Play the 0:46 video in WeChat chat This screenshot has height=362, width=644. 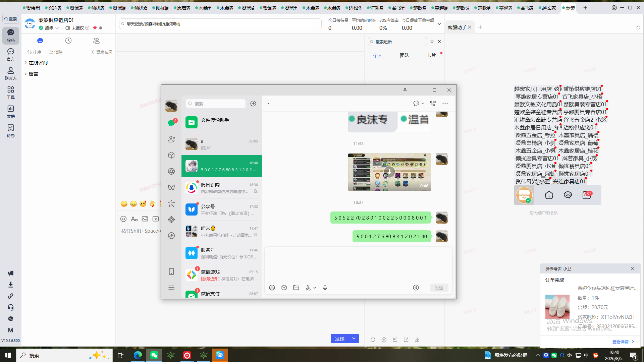389,172
